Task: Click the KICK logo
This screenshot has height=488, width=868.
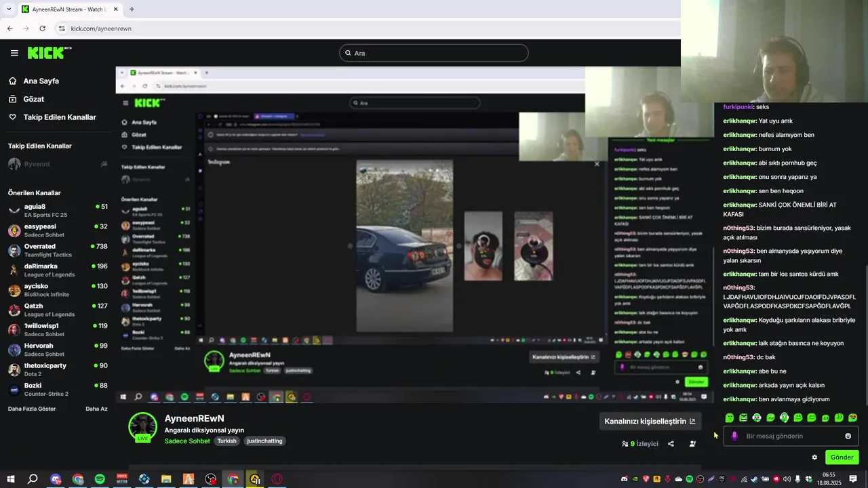Action: [49, 52]
